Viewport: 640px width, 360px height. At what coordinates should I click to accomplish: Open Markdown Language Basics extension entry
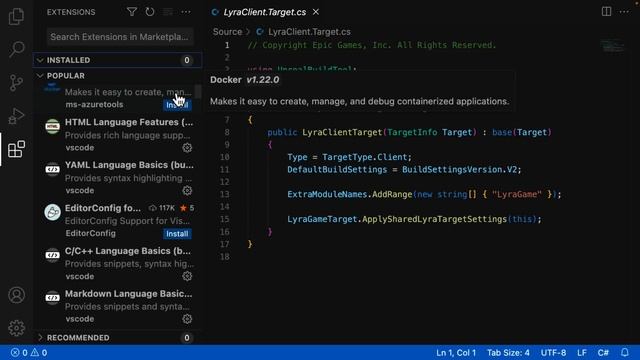[x=117, y=306]
